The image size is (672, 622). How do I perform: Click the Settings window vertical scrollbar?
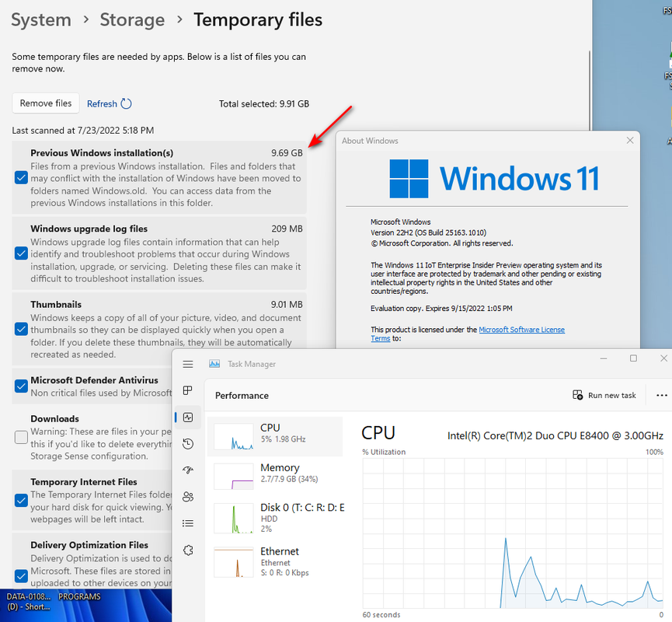[590, 90]
